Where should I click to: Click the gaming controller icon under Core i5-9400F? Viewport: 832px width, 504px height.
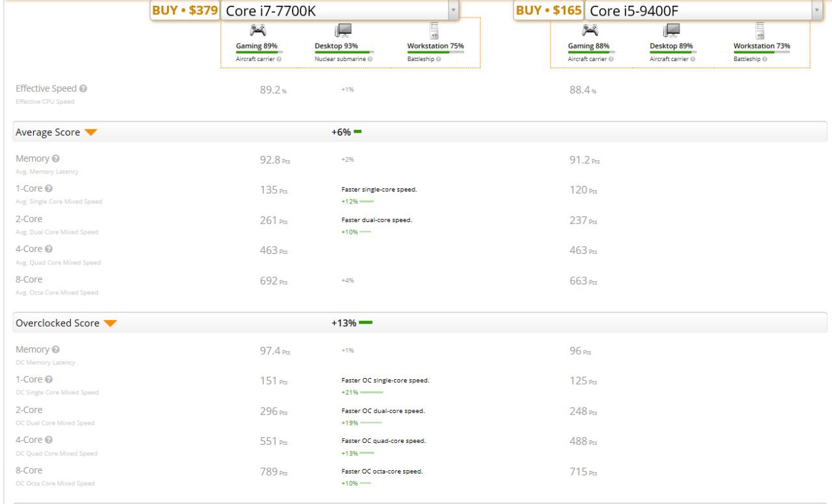point(590,30)
